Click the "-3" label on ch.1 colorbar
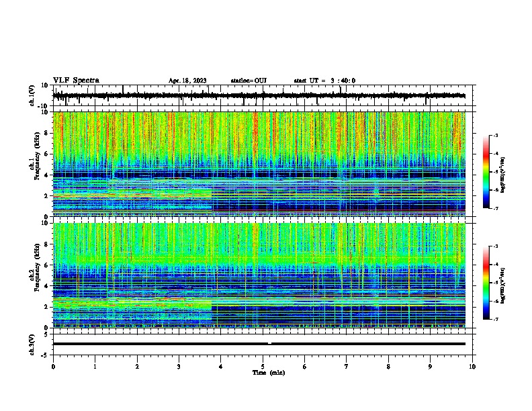This screenshot has width=532, height=411. [495, 135]
